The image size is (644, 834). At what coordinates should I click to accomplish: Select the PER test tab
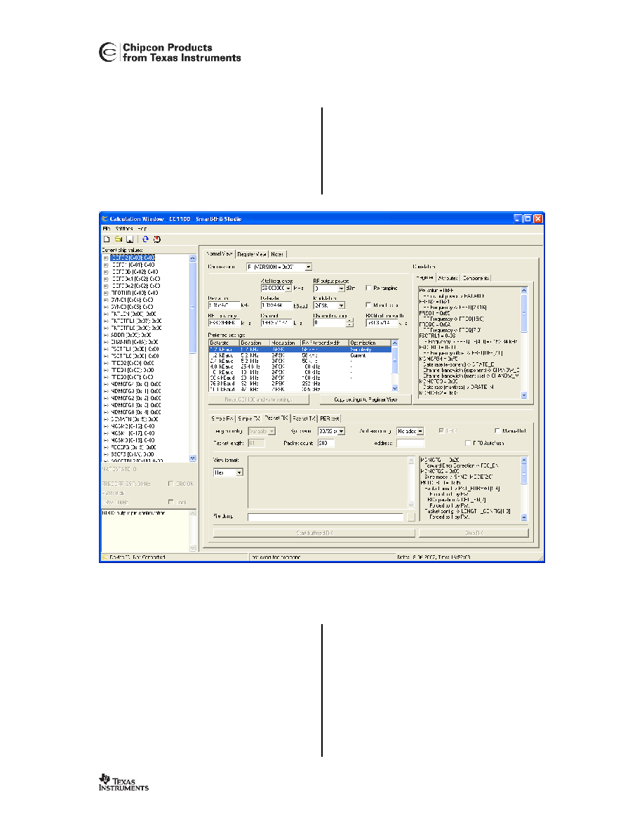coord(330,418)
